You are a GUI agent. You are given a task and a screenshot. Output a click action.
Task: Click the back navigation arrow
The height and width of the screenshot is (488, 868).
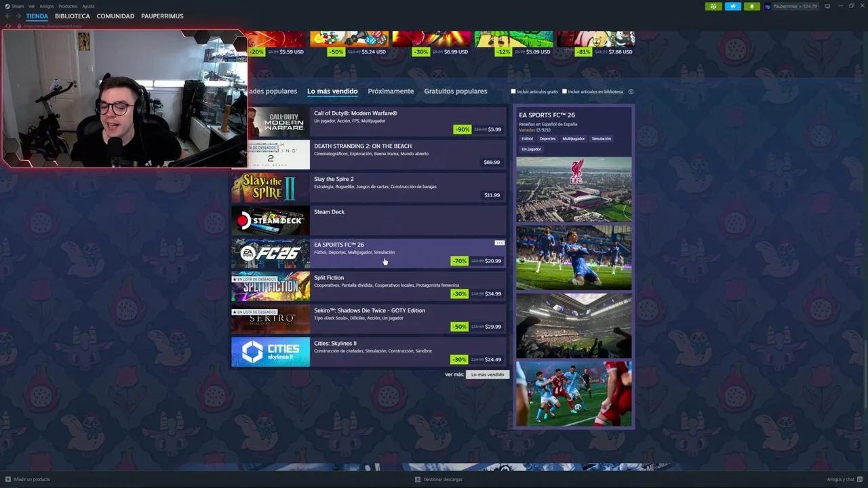(x=8, y=16)
